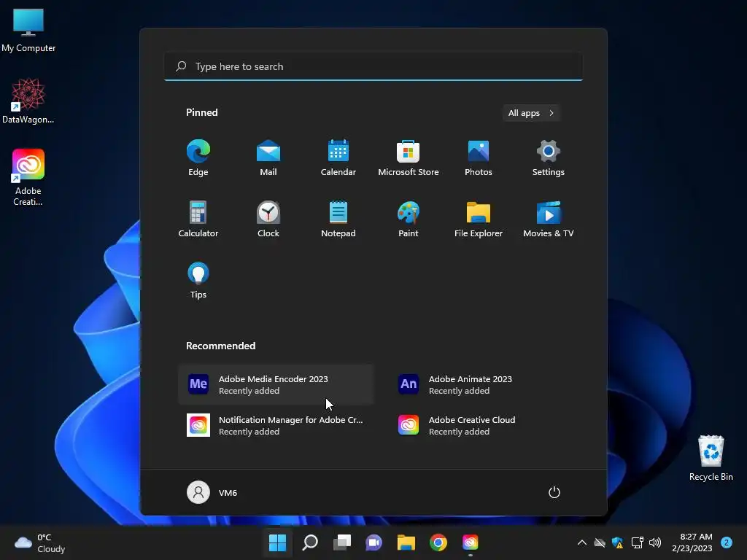Screen dimensions: 747x560
Task: Open the notification badge showing 2
Action: pos(726,542)
